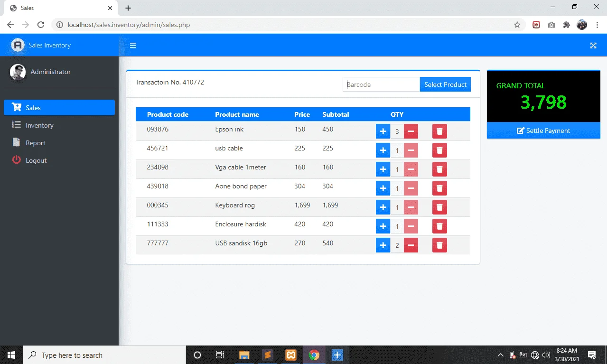607x364 pixels.
Task: Click the Windows taskbar search box
Action: tap(104, 355)
